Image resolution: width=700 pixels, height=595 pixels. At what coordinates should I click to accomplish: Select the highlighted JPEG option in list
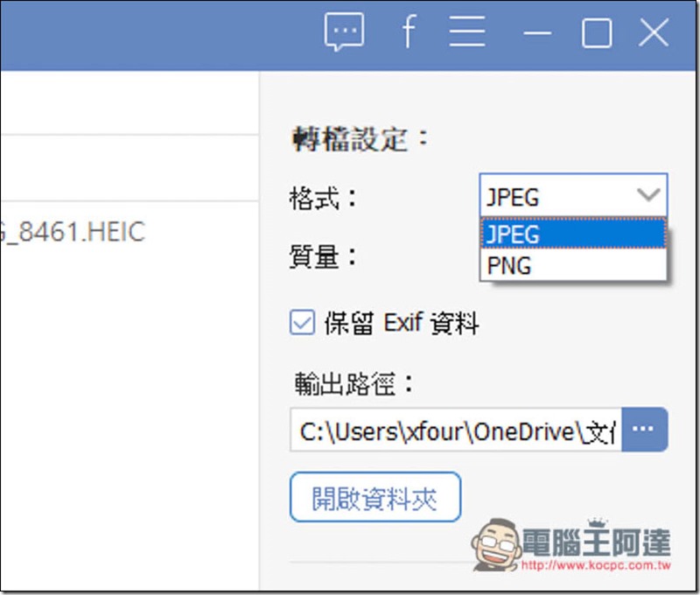click(x=573, y=234)
